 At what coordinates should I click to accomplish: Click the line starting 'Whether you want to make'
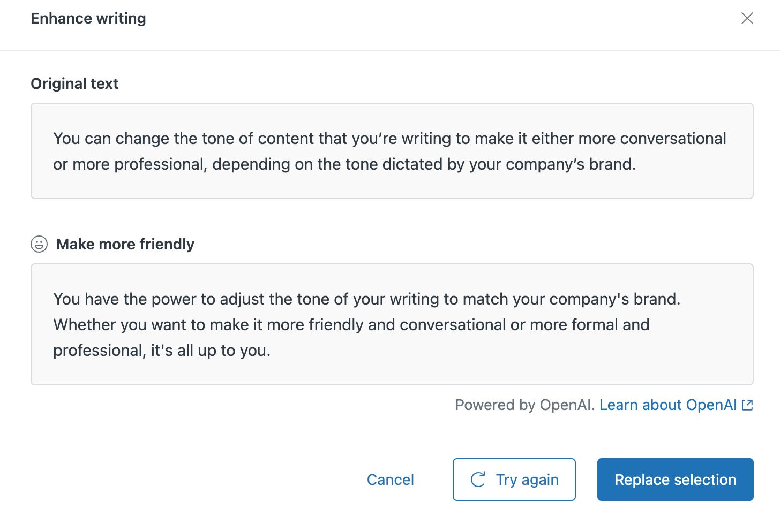point(351,325)
